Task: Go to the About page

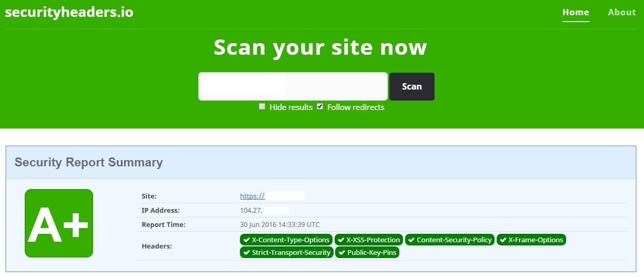Action: pos(621,12)
